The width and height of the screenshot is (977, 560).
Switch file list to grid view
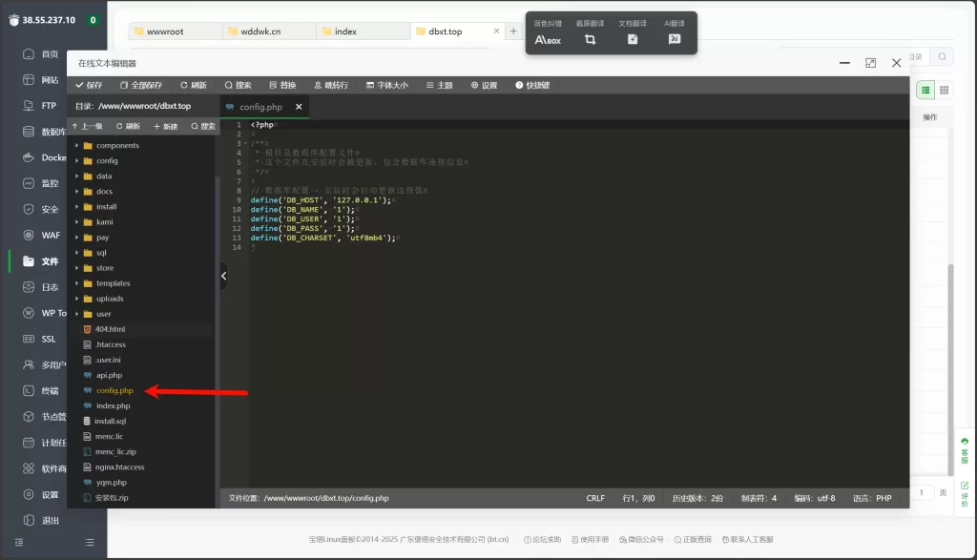click(944, 90)
